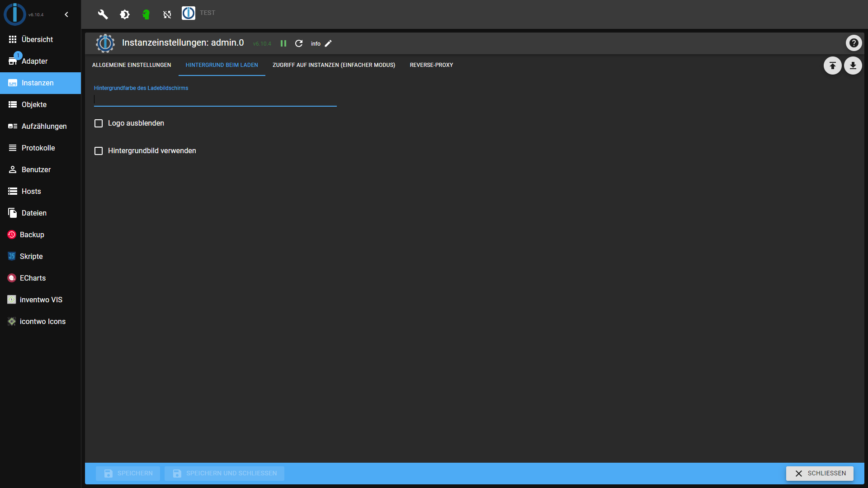Open the Reverse-Proxy tab
Viewport: 868px width, 488px height.
click(431, 65)
